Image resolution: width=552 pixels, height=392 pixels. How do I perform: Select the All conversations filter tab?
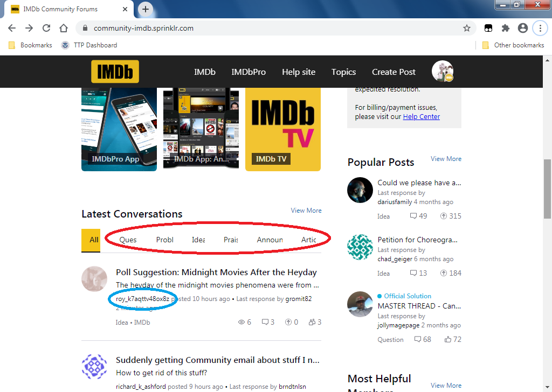[94, 240]
